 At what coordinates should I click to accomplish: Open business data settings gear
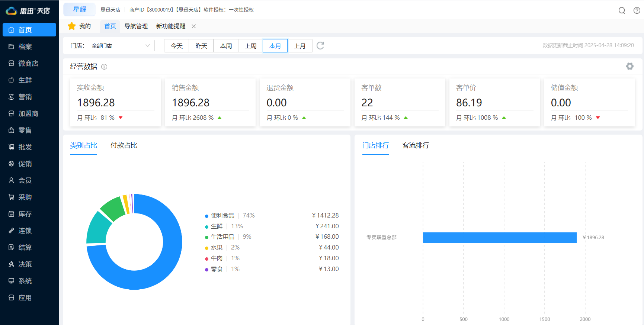coord(629,66)
